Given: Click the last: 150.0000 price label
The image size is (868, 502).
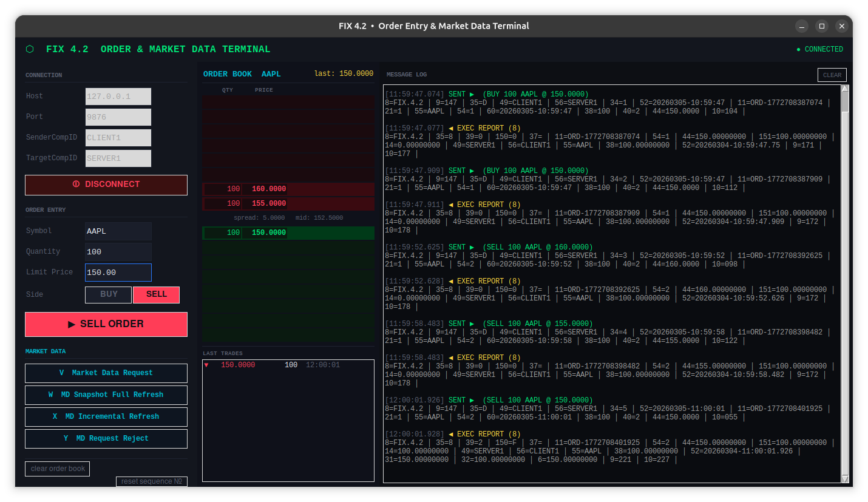Looking at the screenshot, I should click(344, 73).
